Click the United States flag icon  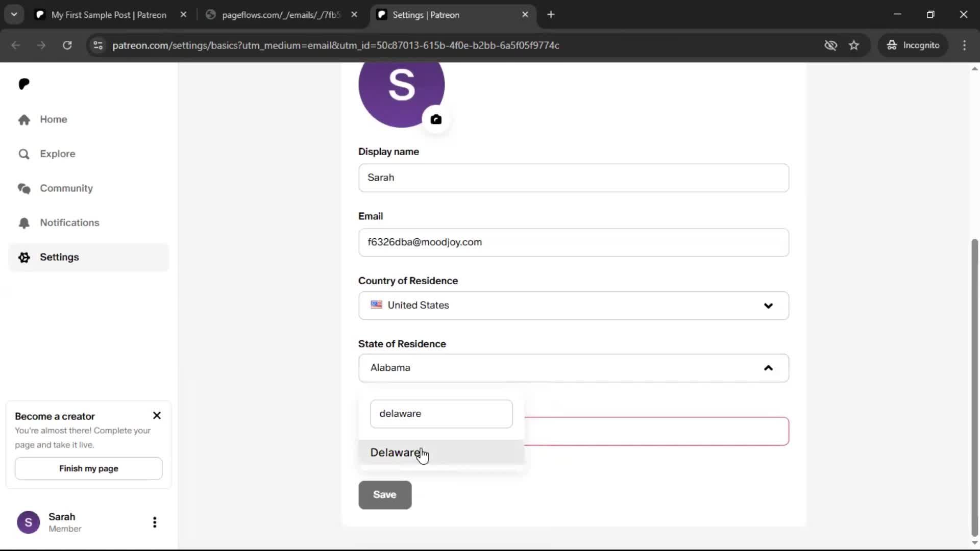coord(377,305)
